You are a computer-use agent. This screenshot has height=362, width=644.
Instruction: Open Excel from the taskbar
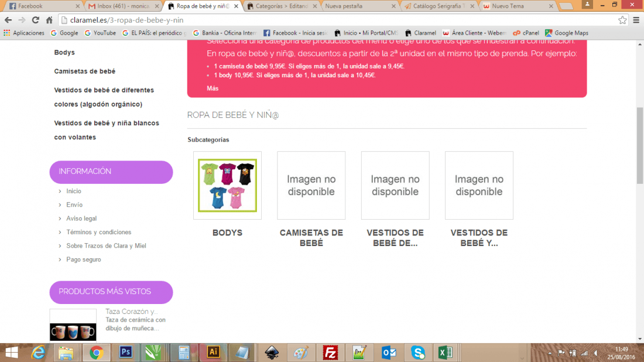tap(446, 353)
